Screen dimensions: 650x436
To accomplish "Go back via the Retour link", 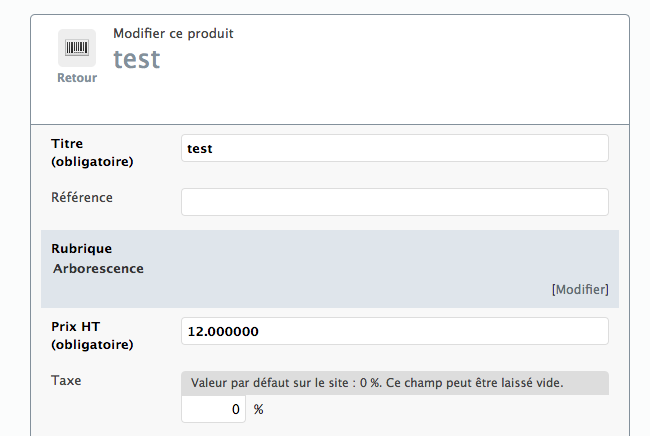I will tap(77, 78).
